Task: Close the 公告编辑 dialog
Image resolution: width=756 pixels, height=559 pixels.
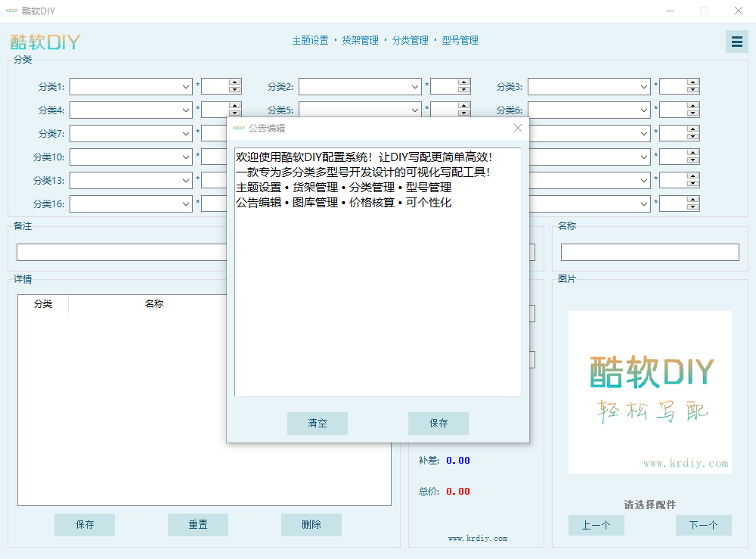Action: point(518,128)
